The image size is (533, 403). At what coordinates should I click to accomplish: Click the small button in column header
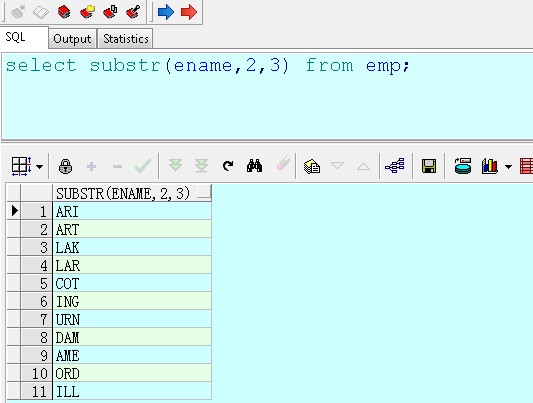[x=204, y=192]
